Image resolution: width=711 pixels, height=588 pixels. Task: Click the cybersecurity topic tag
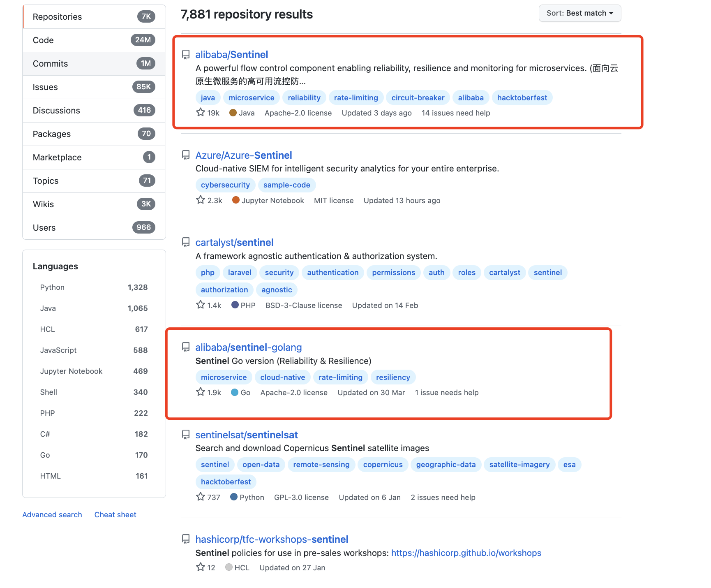coord(225,185)
